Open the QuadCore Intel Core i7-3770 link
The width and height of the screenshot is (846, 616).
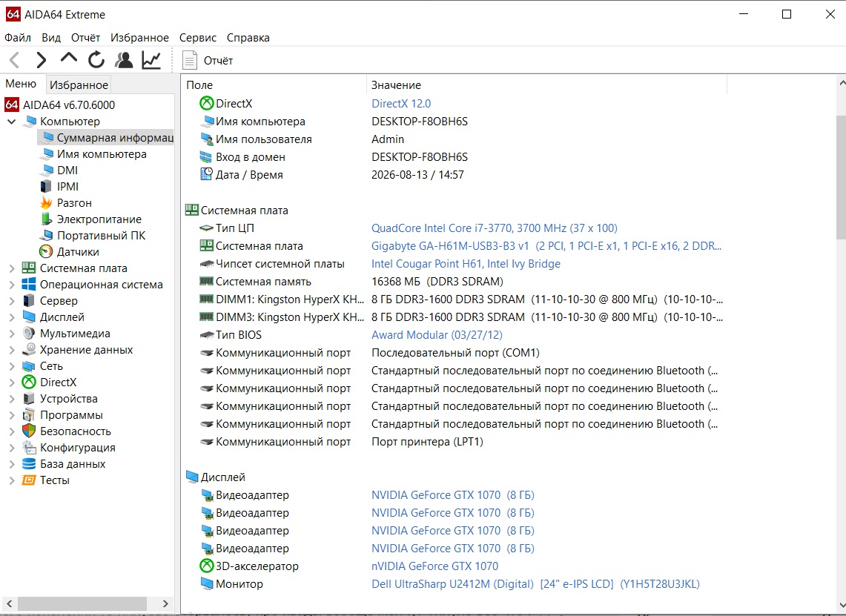coord(495,228)
